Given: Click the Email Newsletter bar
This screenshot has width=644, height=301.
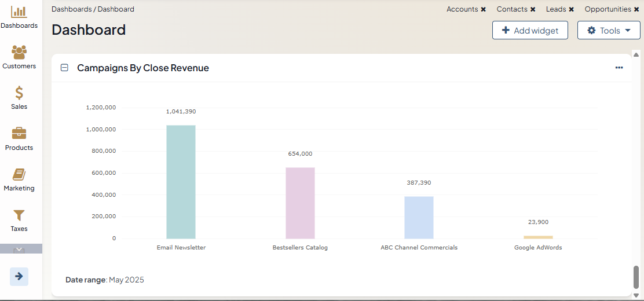Looking at the screenshot, I should point(181,182).
